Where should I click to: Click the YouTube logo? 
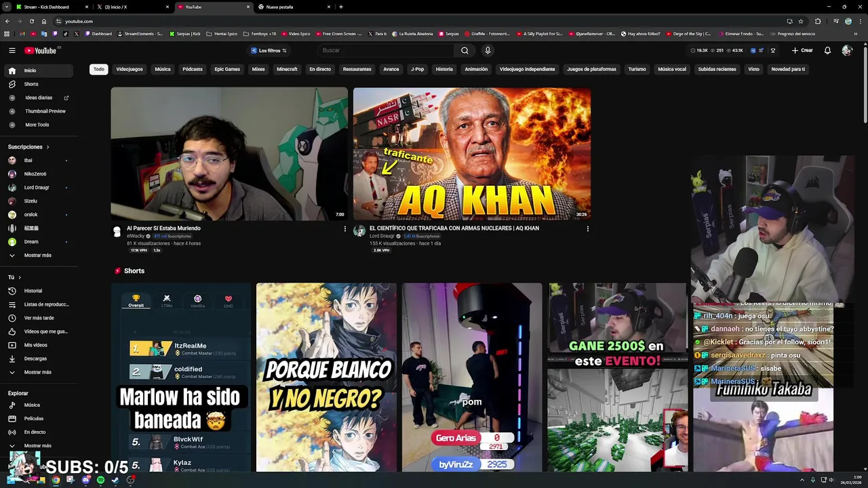pos(40,50)
